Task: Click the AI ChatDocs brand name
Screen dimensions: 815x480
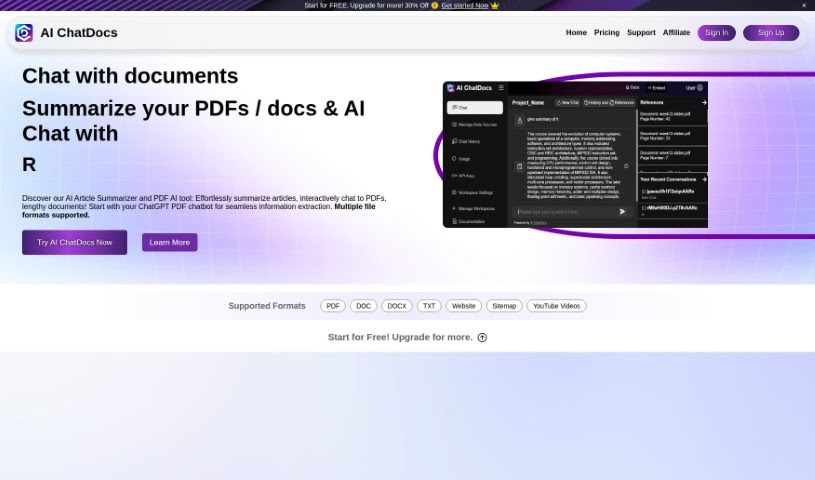Action: point(79,33)
